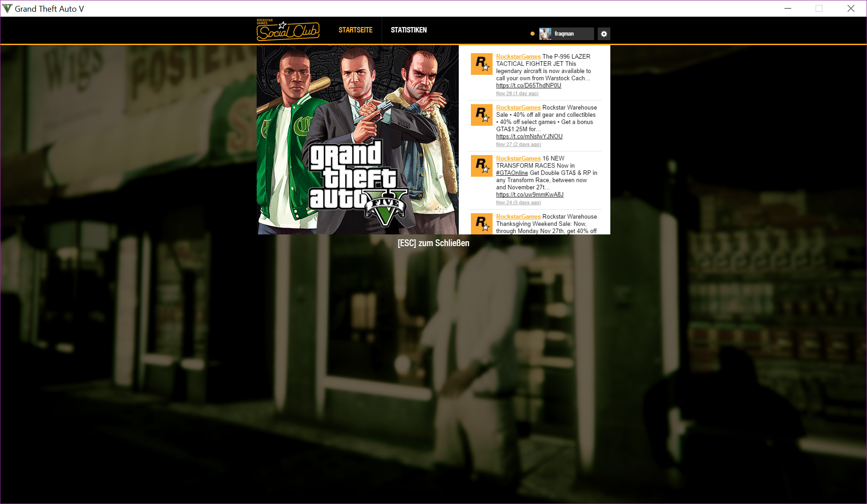
Task: Click the Nov 28 (1 day ago) timestamp
Action: pos(517,94)
